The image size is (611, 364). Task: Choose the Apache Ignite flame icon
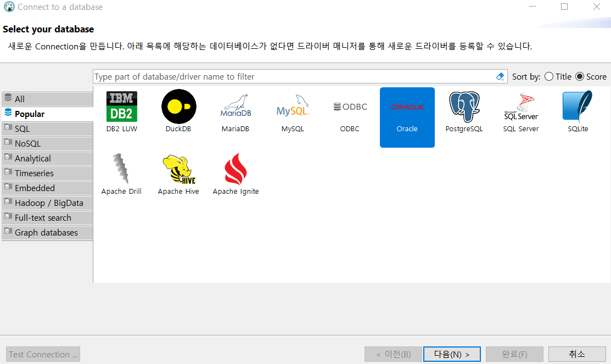click(236, 169)
